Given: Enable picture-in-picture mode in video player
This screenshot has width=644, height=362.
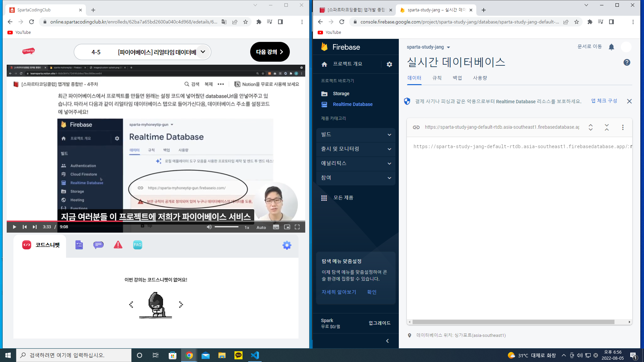Looking at the screenshot, I should (287, 227).
